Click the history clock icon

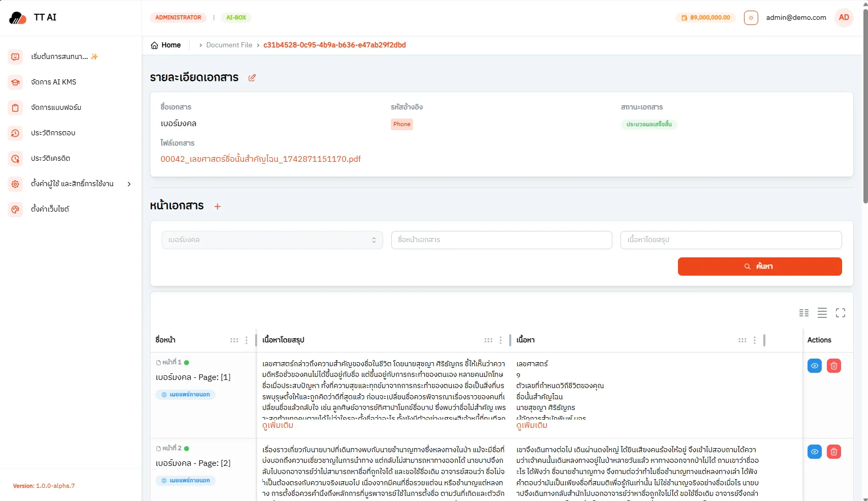tap(15, 133)
